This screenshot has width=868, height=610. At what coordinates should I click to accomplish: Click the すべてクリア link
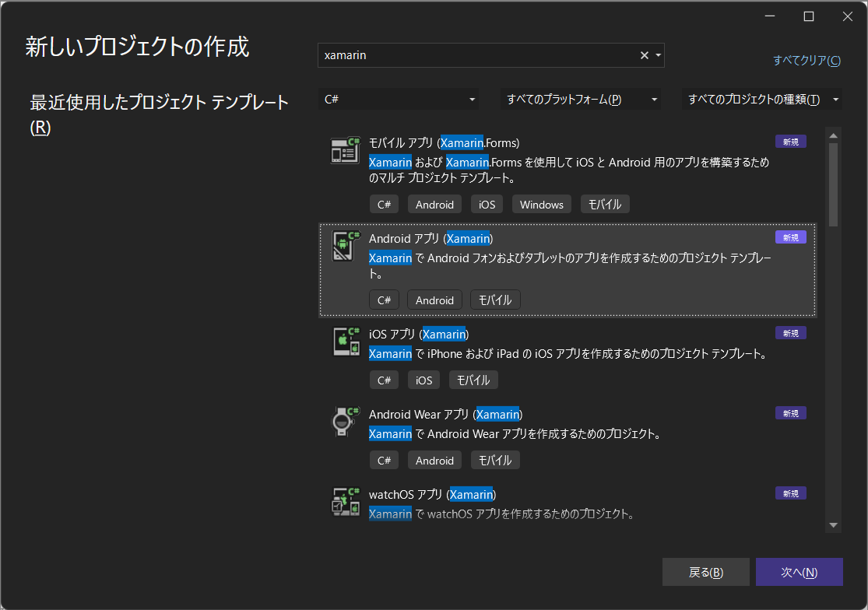pos(807,60)
